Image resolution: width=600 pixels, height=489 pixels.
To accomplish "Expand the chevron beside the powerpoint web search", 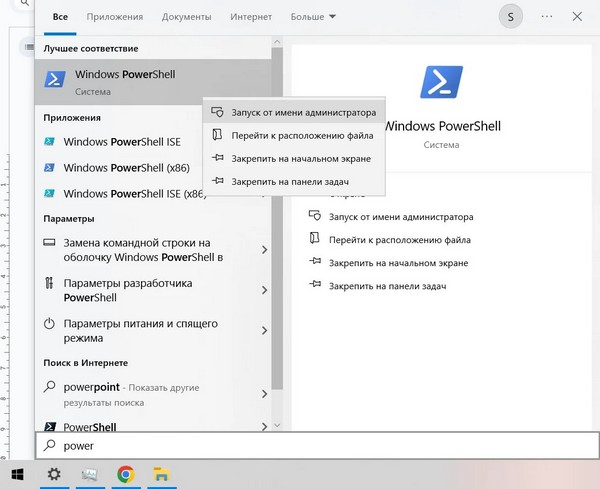I will 264,393.
